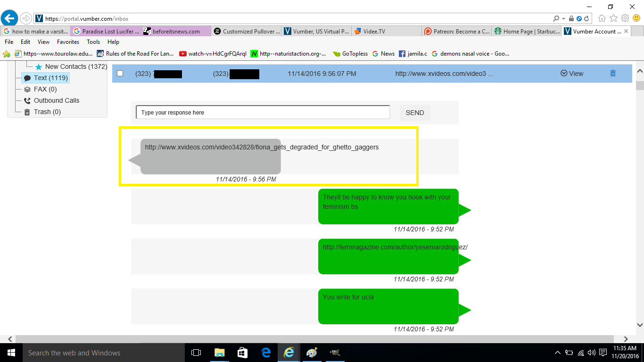Open the Tools menu
This screenshot has height=362, width=644.
(93, 42)
